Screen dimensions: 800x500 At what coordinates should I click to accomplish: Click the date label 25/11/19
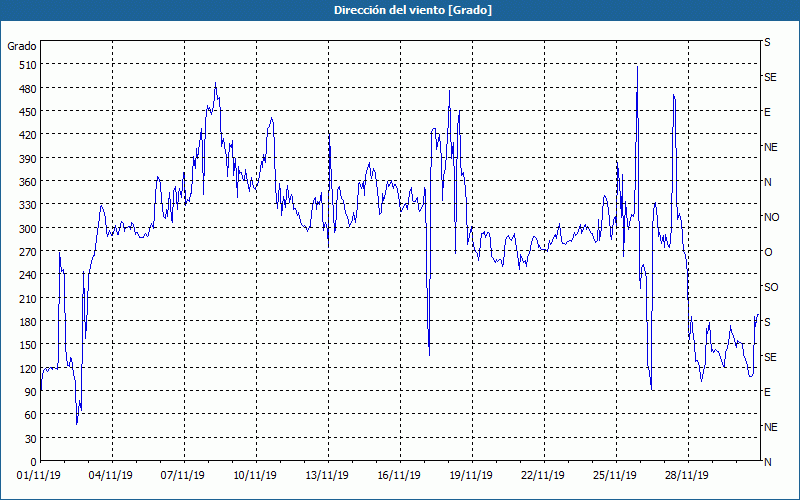click(x=615, y=476)
